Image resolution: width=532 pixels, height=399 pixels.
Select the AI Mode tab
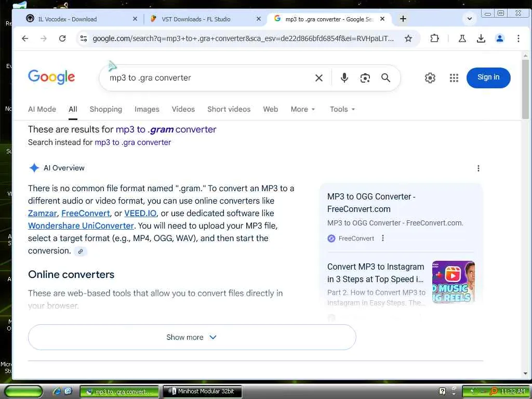coord(42,109)
